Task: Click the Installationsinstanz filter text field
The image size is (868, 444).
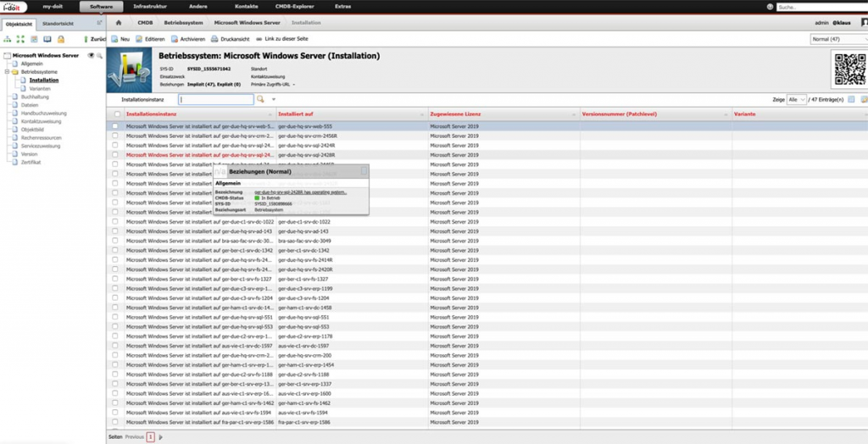Action: pyautogui.click(x=215, y=99)
